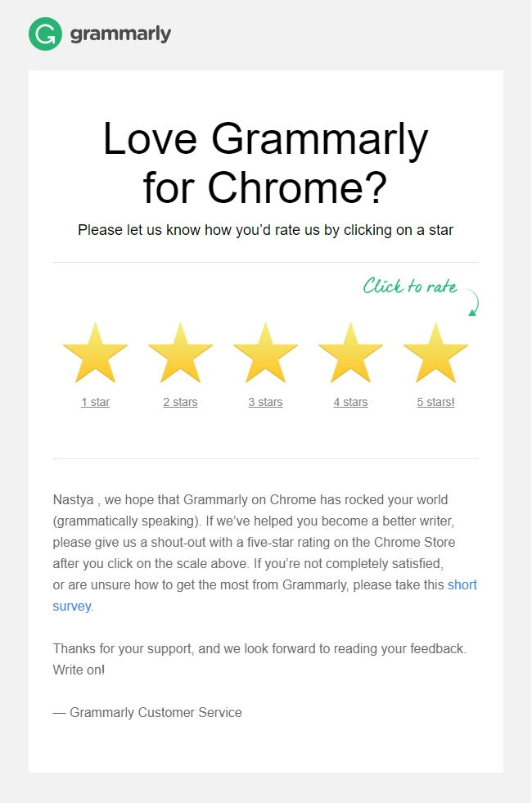Select the first gold star
This screenshot has width=532, height=803.
pyautogui.click(x=95, y=354)
